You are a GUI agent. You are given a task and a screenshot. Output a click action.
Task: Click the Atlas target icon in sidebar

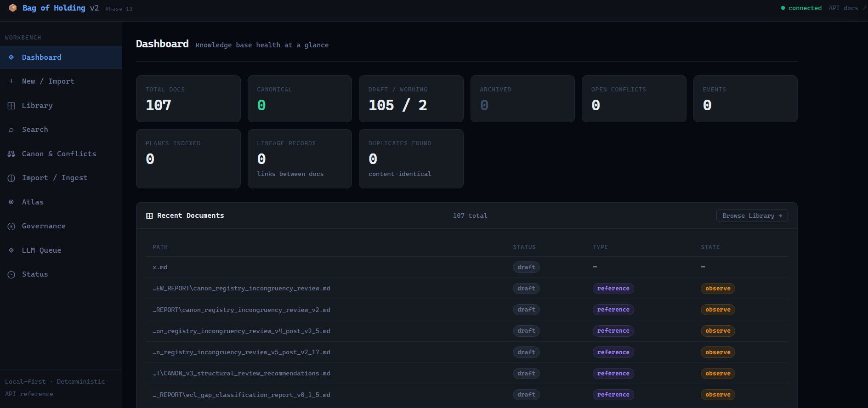click(x=11, y=202)
